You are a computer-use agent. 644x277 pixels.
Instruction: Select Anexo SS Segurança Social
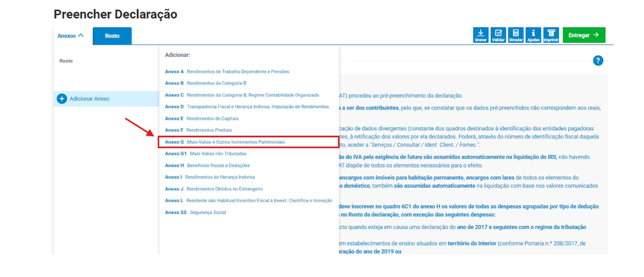pyautogui.click(x=195, y=212)
